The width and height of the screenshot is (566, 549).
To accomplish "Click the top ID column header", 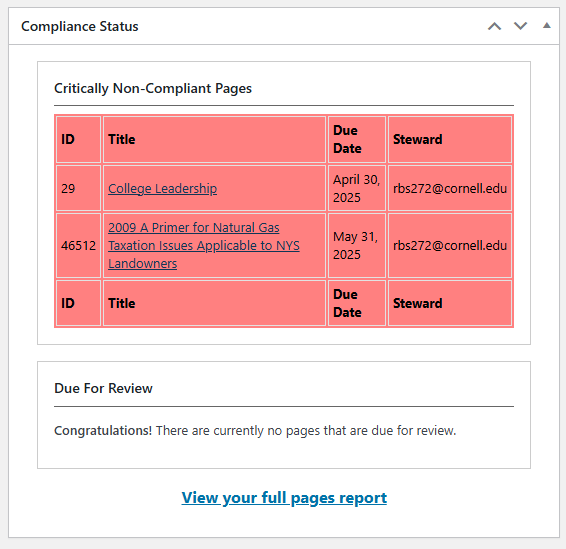I will click(x=79, y=139).
